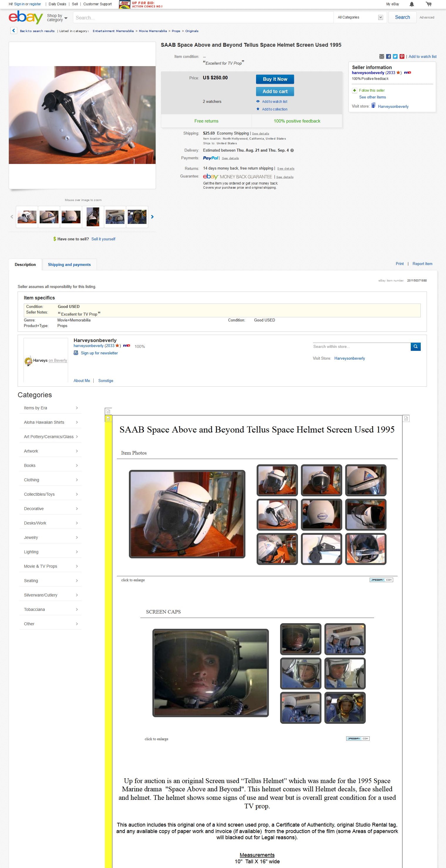
Task: Click the back arrow to search results
Action: [x=14, y=31]
